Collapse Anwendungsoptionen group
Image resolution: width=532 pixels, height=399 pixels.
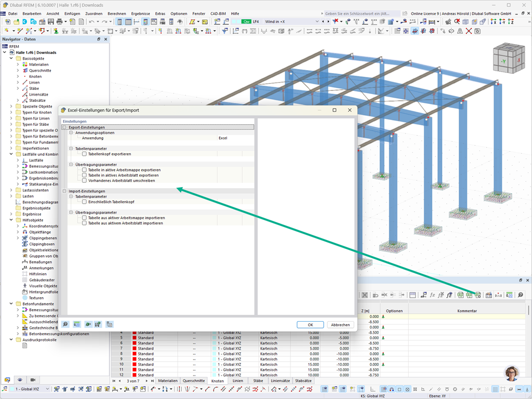pyautogui.click(x=71, y=132)
